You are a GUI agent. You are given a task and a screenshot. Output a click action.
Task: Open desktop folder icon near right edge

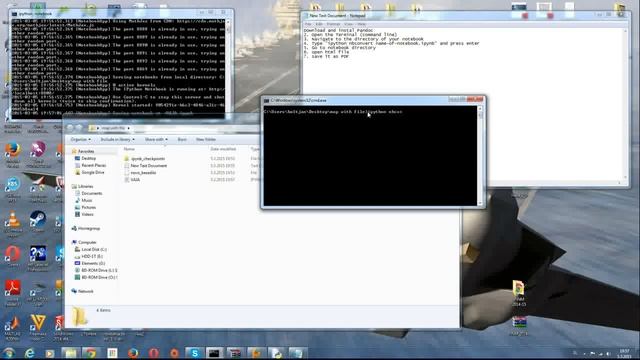click(x=518, y=292)
